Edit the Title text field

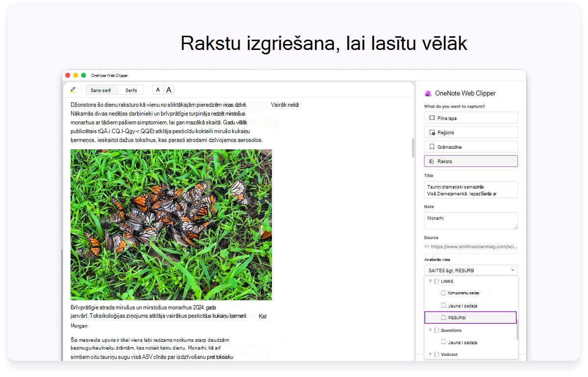[471, 189]
